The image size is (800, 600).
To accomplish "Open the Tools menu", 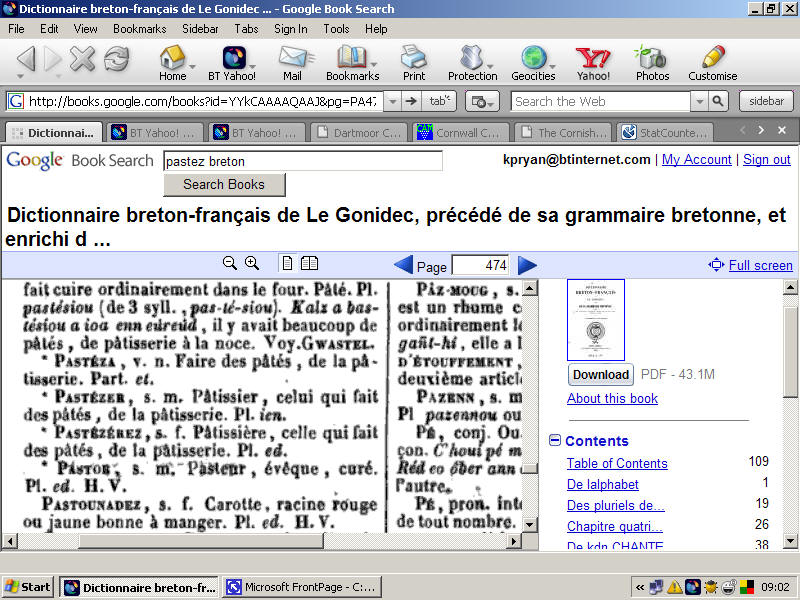I will (x=337, y=29).
